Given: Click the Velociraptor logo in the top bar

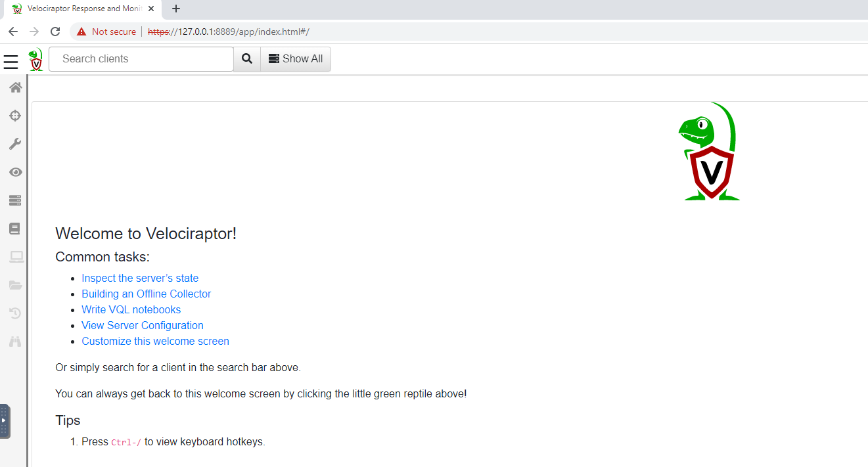Looking at the screenshot, I should 36,59.
